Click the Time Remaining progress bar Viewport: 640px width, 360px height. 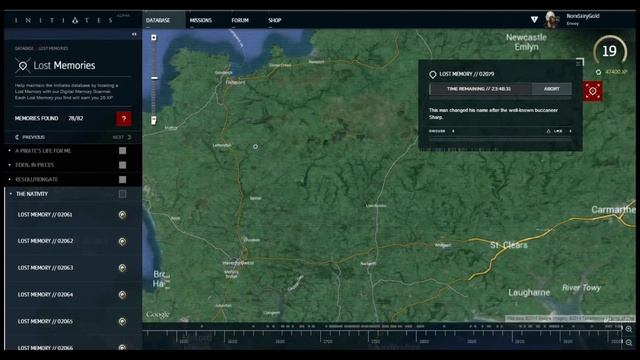tap(480, 89)
